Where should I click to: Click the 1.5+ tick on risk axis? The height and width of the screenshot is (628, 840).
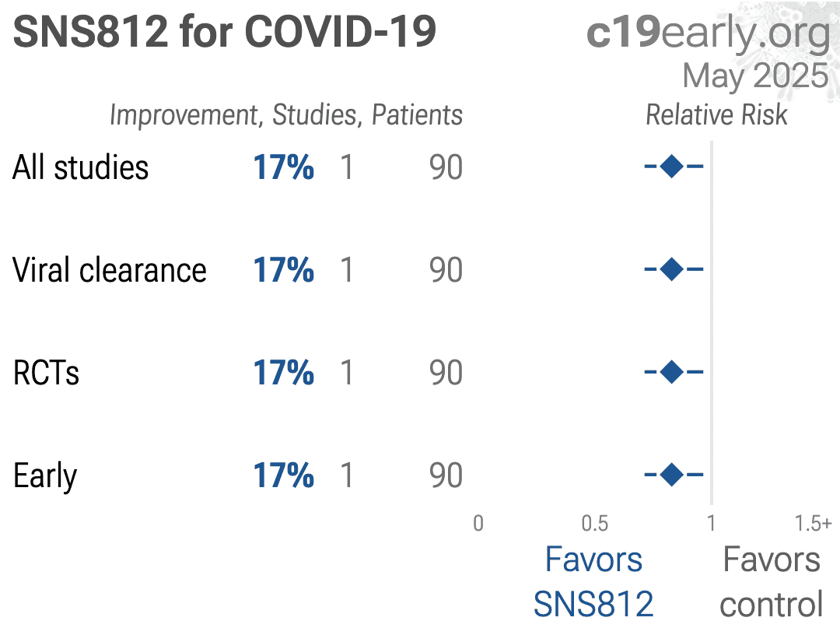(x=814, y=524)
